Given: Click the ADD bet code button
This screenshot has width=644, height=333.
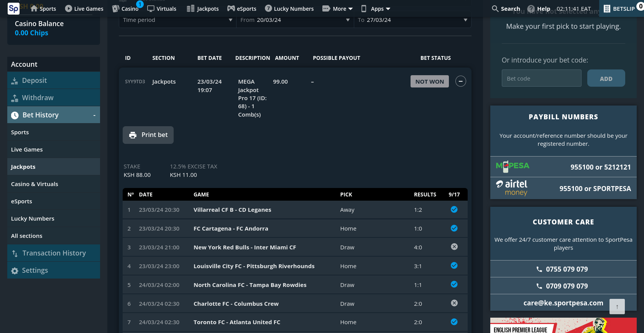Looking at the screenshot, I should click(x=606, y=78).
